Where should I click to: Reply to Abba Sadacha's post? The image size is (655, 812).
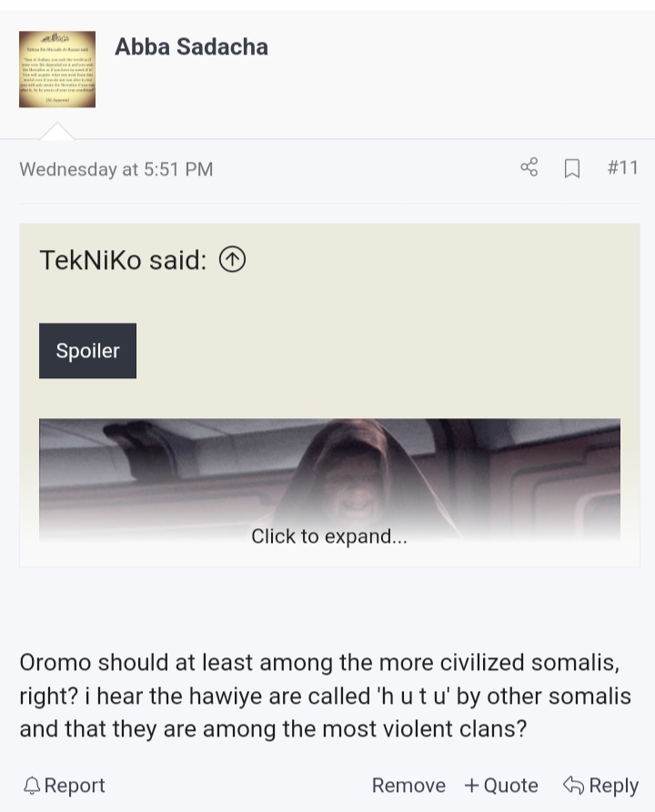tap(601, 786)
